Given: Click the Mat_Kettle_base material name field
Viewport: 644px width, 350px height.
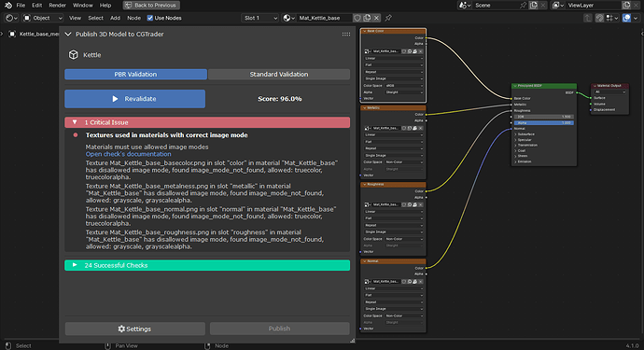Looking at the screenshot, I should (x=325, y=18).
